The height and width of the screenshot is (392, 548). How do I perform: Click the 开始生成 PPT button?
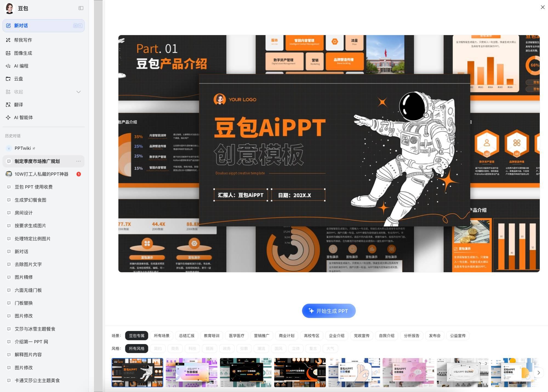point(329,311)
